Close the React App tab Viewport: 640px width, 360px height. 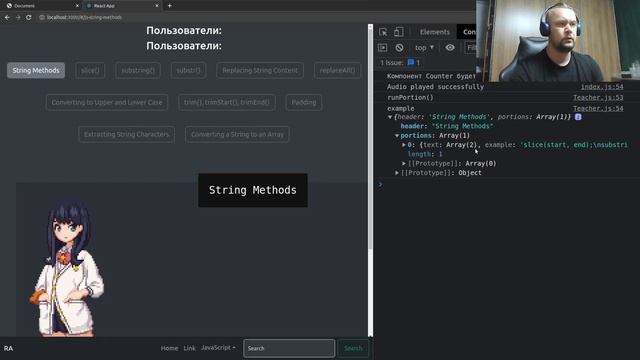(x=157, y=6)
